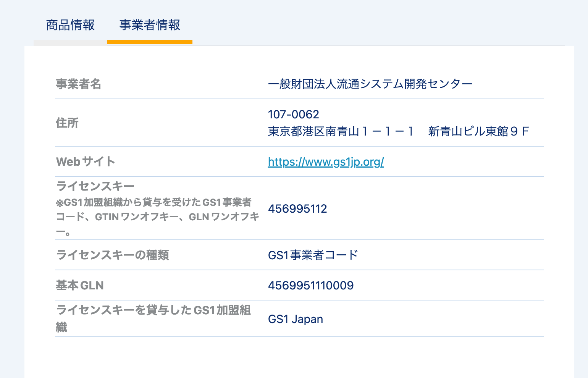Click the GLN number 4569951110009
The height and width of the screenshot is (378, 588).
click(311, 285)
